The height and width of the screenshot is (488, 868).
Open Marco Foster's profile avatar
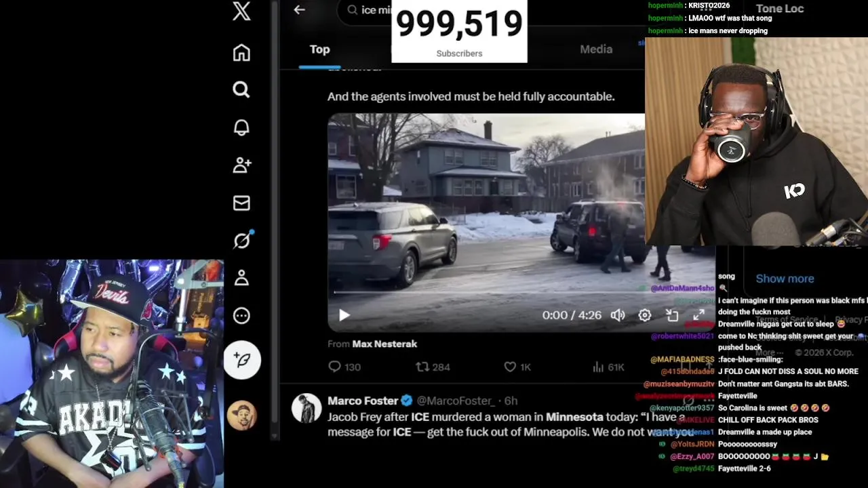point(307,408)
